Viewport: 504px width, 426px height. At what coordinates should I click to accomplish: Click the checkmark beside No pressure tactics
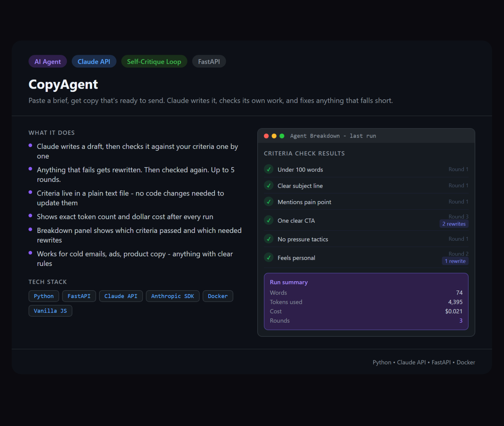tap(269, 239)
